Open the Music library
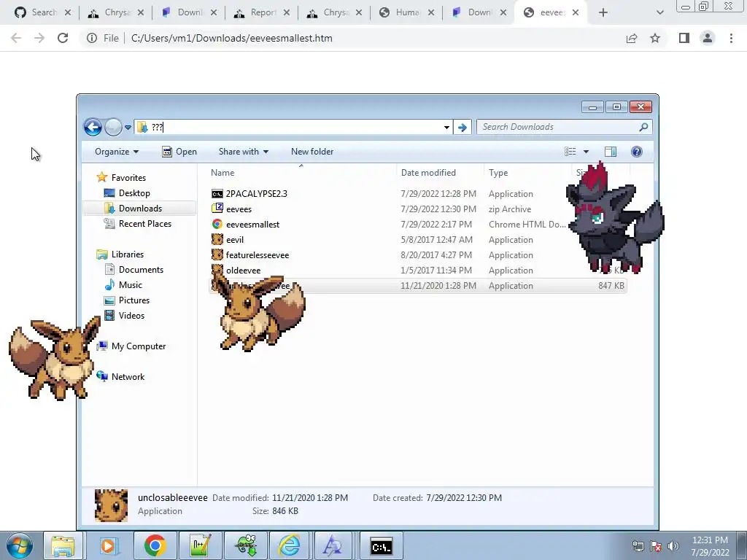747x560 pixels. click(x=130, y=285)
